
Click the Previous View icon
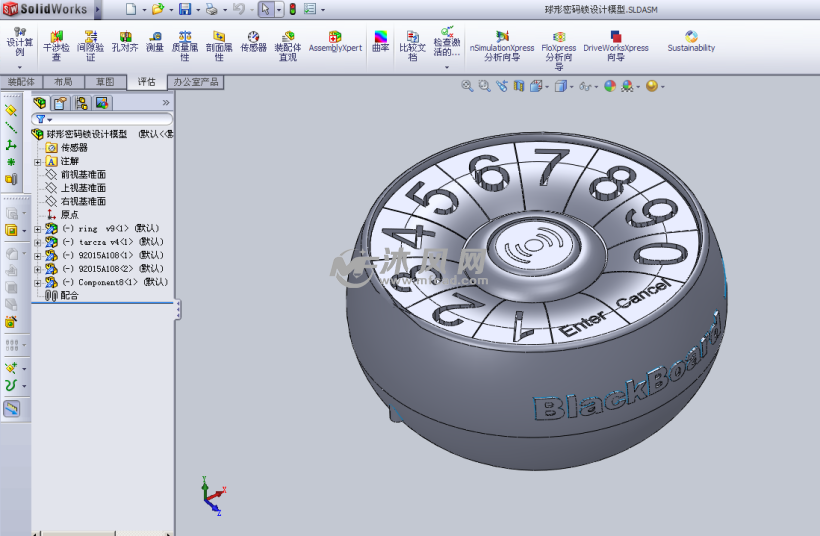pyautogui.click(x=502, y=86)
